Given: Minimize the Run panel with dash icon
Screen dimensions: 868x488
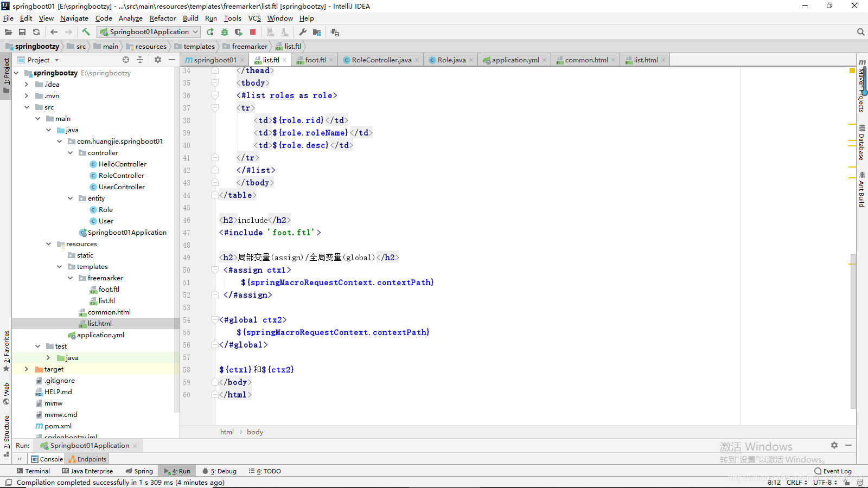Looking at the screenshot, I should 848,445.
